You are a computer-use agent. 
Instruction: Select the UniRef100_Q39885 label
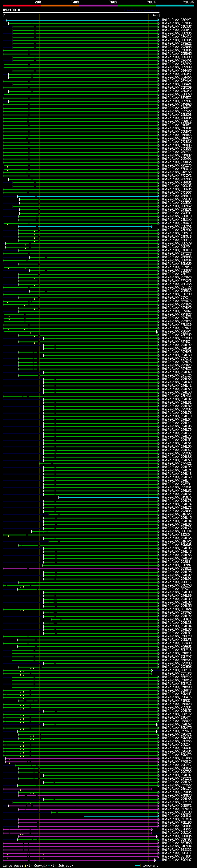click(x=177, y=793)
